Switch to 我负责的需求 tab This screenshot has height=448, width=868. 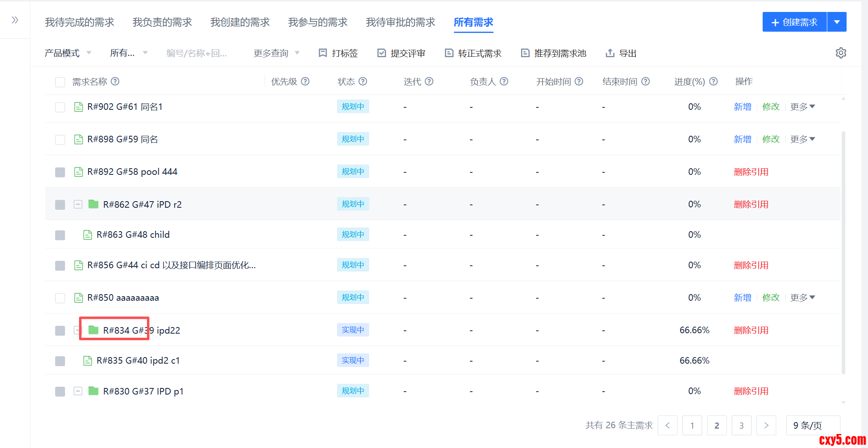click(x=162, y=22)
